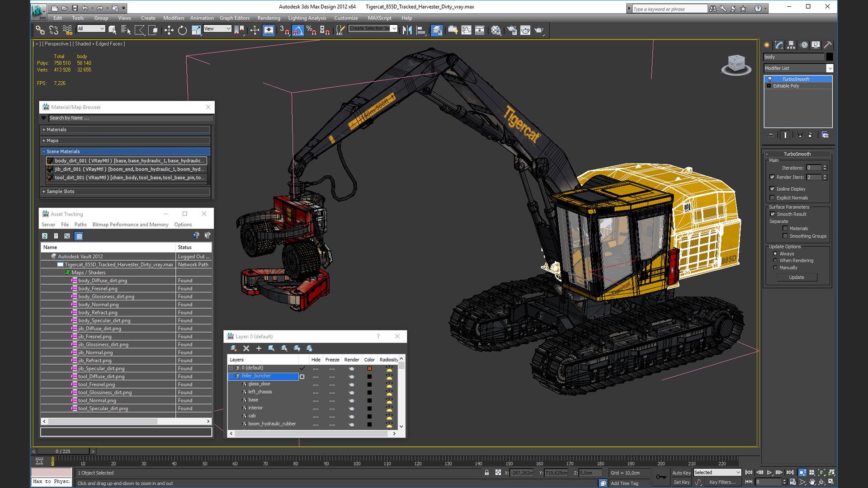Click Delete layer icon in Layer dialog

(x=246, y=348)
